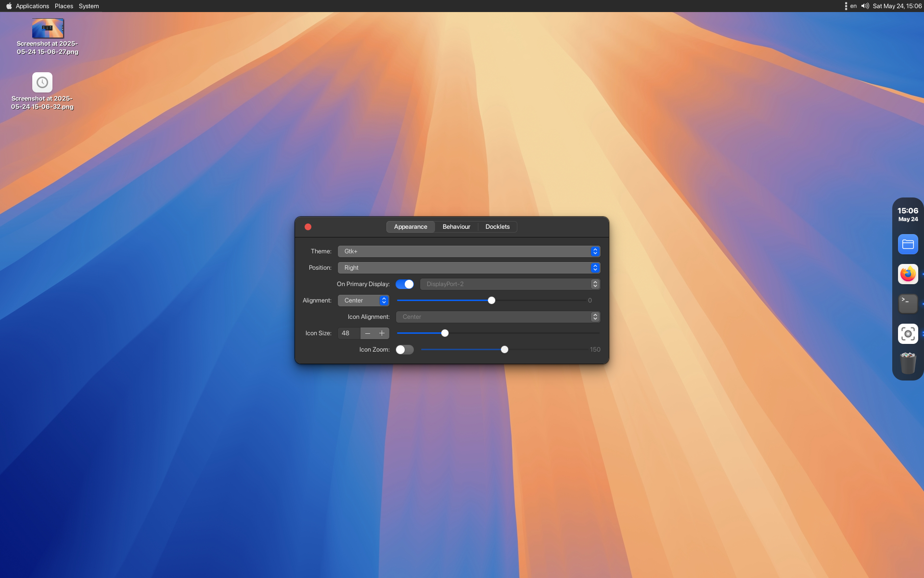Expand the Theme dropdown showing Gtk+
This screenshot has width=924, height=578.
point(469,251)
